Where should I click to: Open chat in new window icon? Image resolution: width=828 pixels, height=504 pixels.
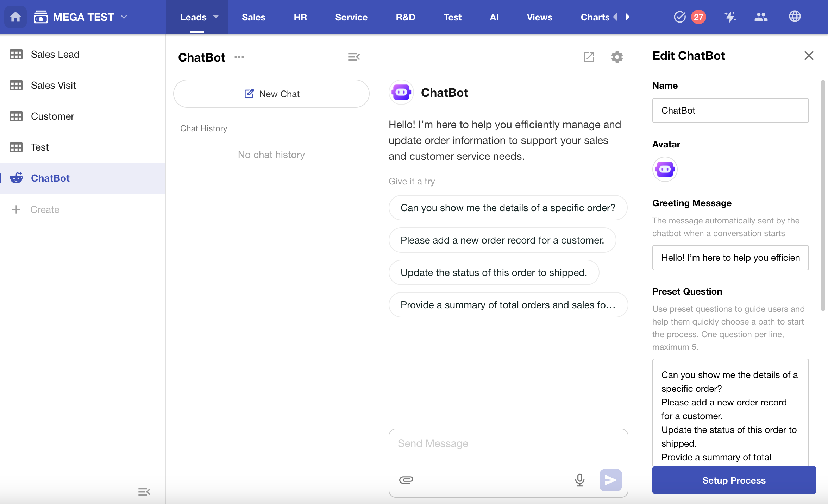coord(589,57)
